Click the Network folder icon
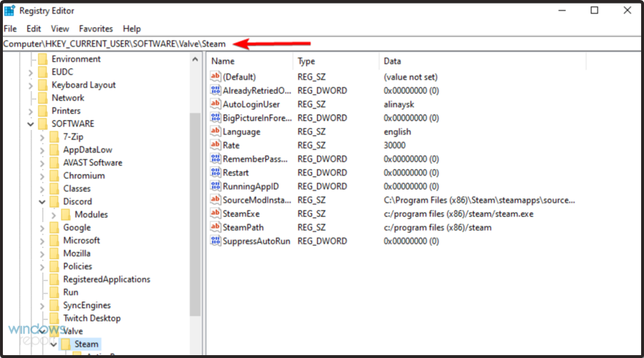 click(43, 98)
